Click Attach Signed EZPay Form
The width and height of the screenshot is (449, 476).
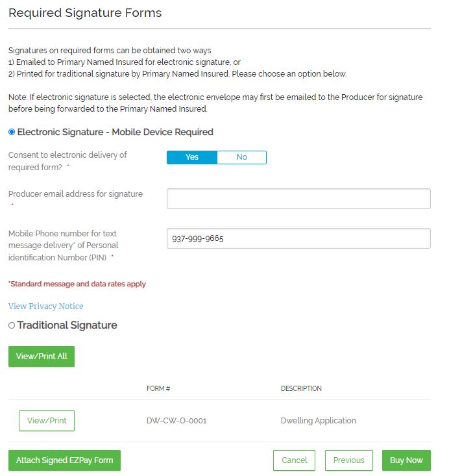pyautogui.click(x=65, y=460)
